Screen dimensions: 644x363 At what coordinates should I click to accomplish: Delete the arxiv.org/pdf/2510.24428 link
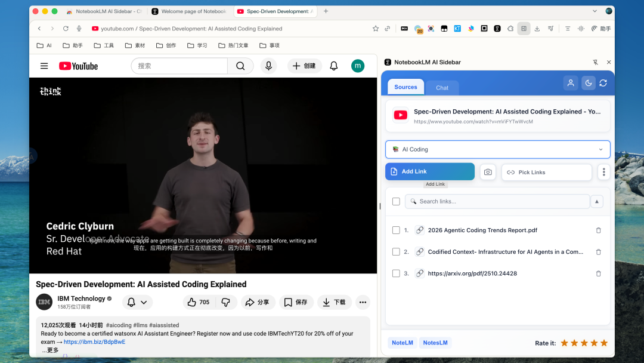point(599,273)
